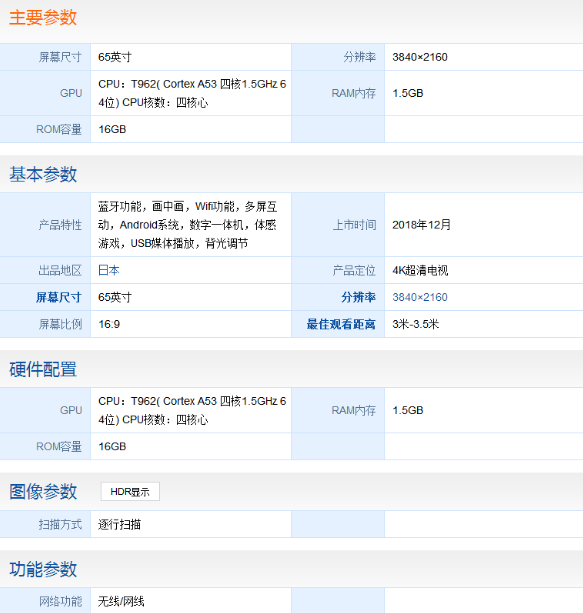Click 1.5GB RAM value in 主要参数

pos(408,93)
